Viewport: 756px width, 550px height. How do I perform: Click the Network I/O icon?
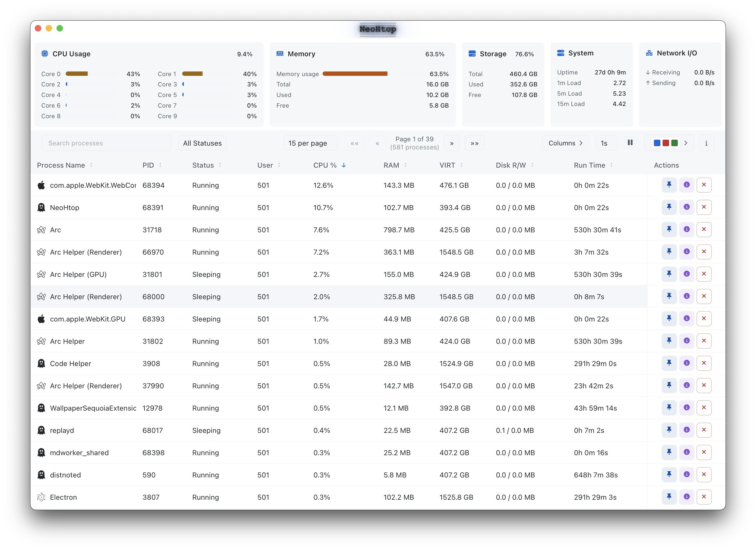point(649,53)
